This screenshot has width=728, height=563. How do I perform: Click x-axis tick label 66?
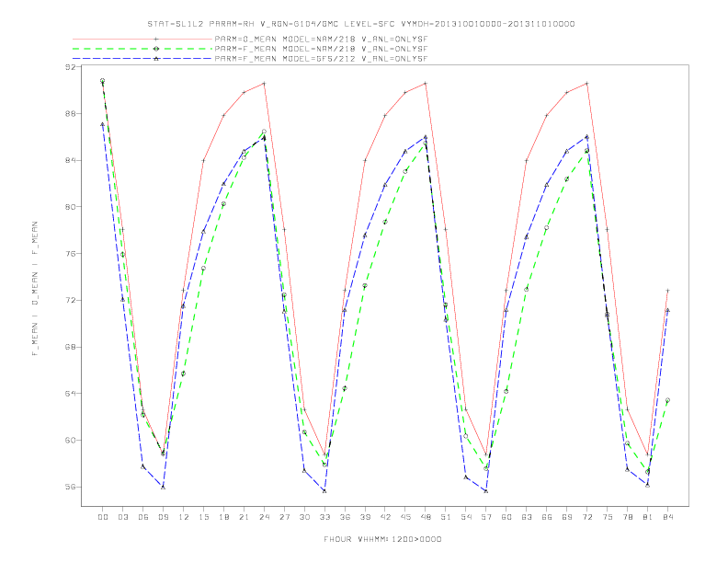pos(547,517)
